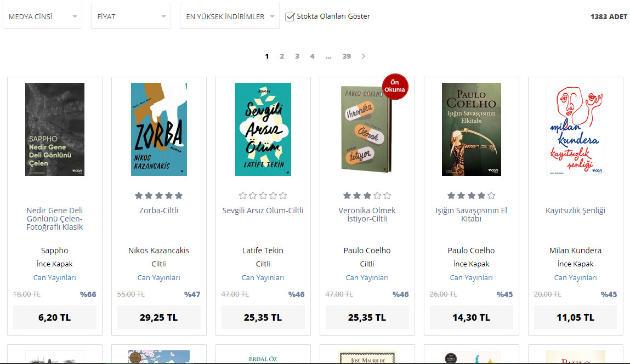Click the Zorba book cover thumbnail
The height and width of the screenshot is (364, 630).
coord(158,129)
